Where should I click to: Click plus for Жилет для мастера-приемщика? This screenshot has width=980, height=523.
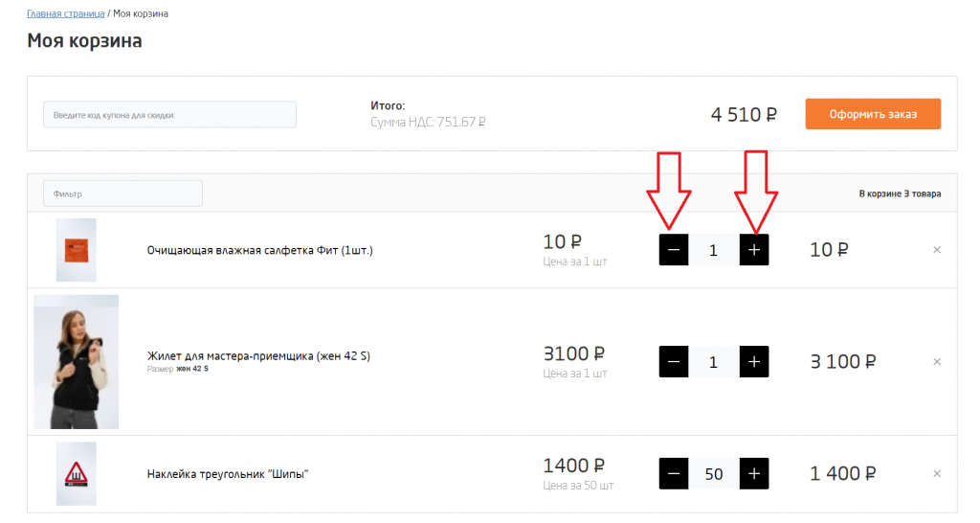(x=754, y=361)
